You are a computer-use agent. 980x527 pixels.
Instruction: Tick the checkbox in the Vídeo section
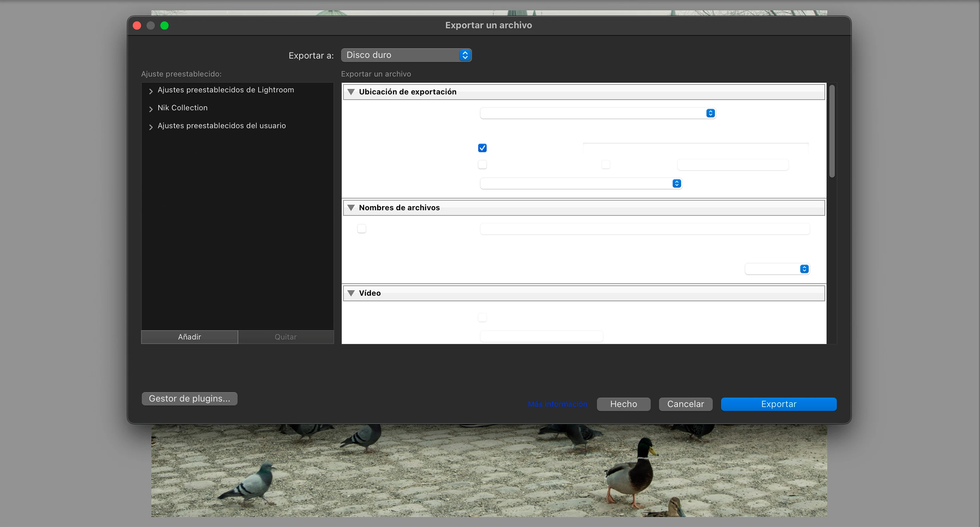pyautogui.click(x=482, y=318)
